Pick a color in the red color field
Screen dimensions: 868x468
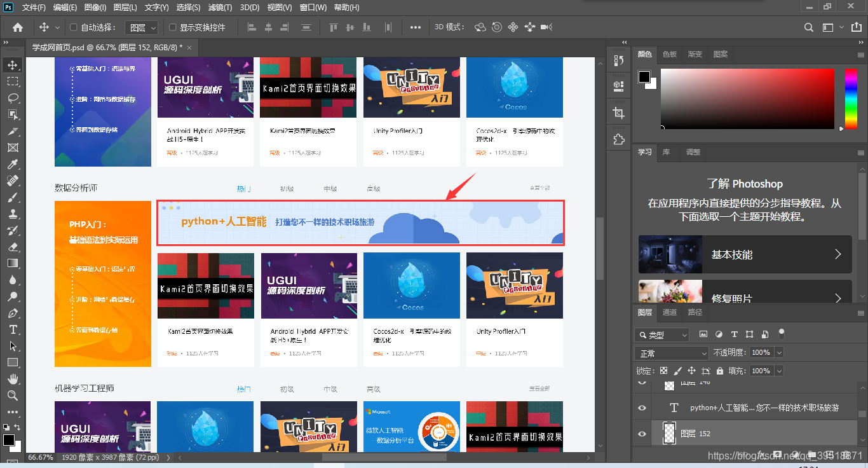click(747, 99)
